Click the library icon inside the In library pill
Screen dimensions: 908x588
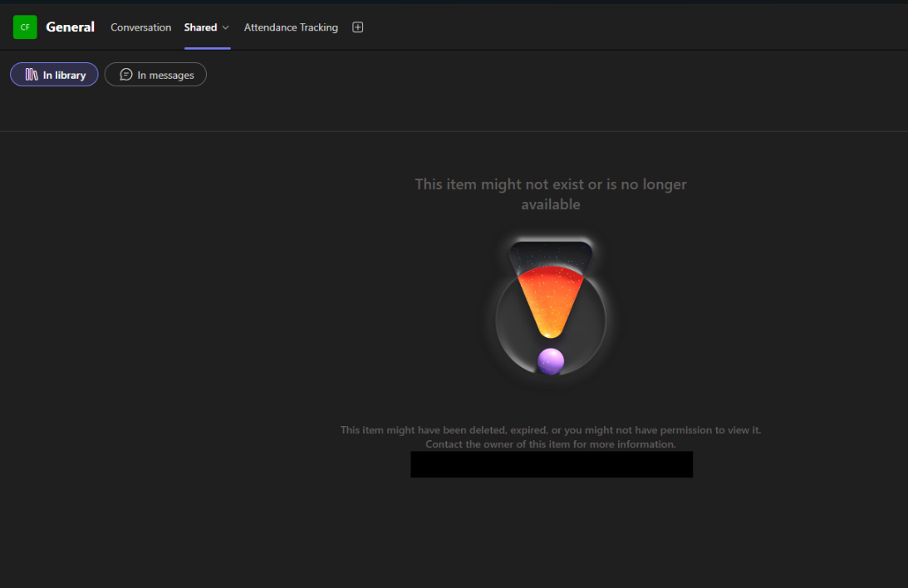(32, 74)
